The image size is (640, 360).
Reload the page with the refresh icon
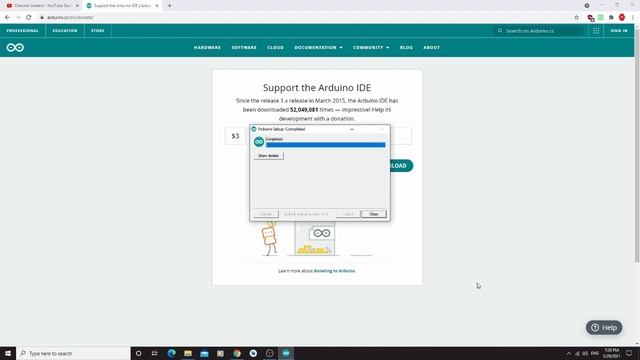tap(29, 17)
